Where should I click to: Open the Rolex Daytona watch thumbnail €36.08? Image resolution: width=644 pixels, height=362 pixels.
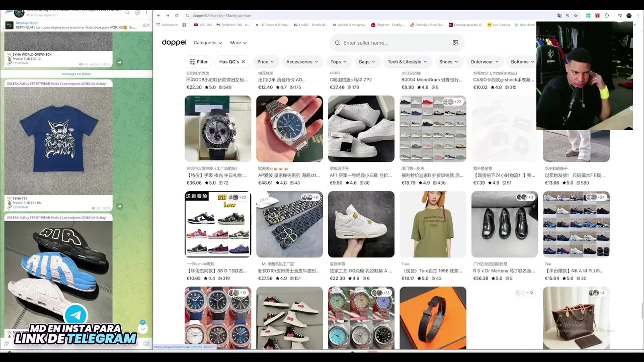[x=218, y=129]
